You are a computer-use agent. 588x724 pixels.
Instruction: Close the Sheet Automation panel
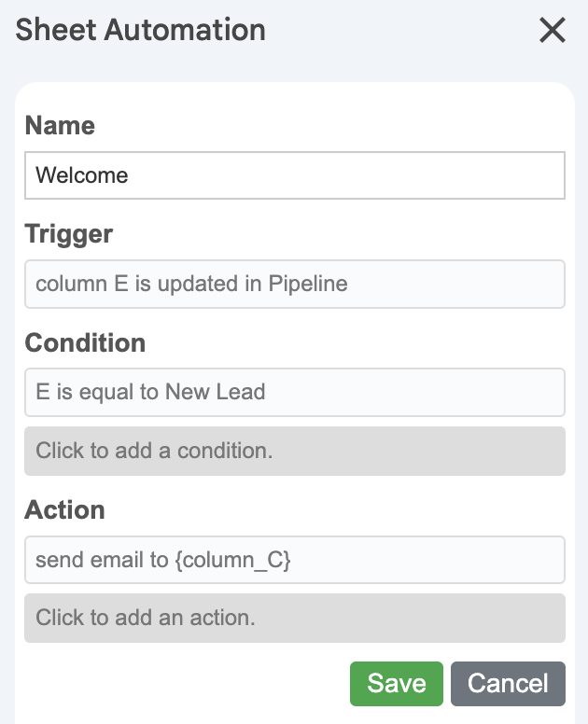[553, 31]
